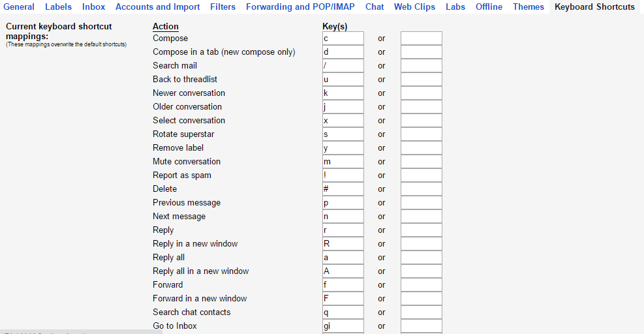Click the alternate key field for Forward
This screenshot has height=334, width=644.
[421, 285]
